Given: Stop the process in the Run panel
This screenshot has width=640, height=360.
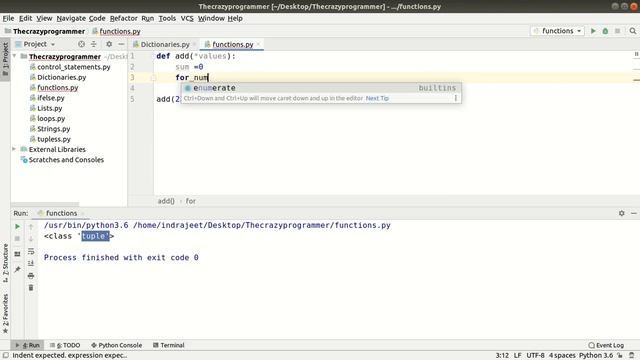Looking at the screenshot, I should pyautogui.click(x=17, y=239).
